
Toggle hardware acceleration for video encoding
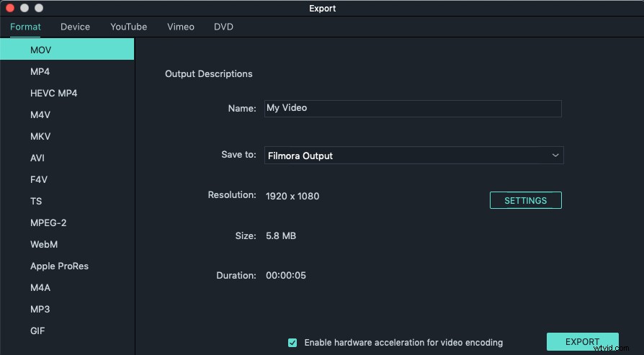point(292,343)
